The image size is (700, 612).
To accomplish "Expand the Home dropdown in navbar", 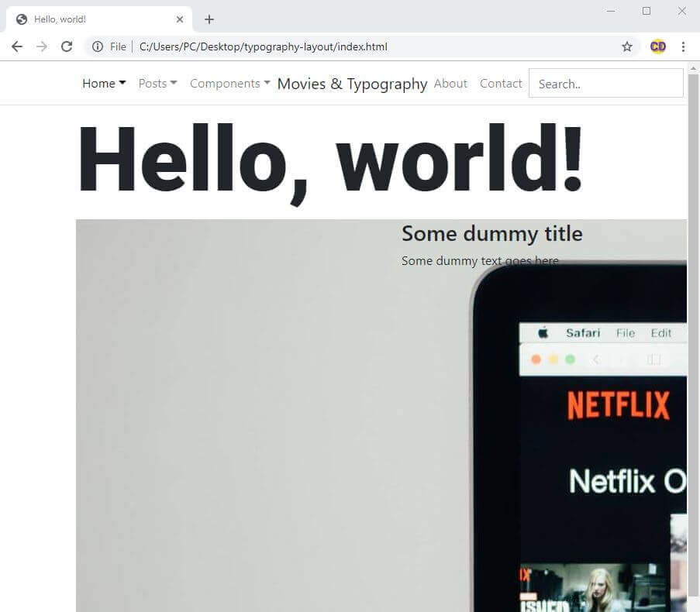I will click(104, 84).
